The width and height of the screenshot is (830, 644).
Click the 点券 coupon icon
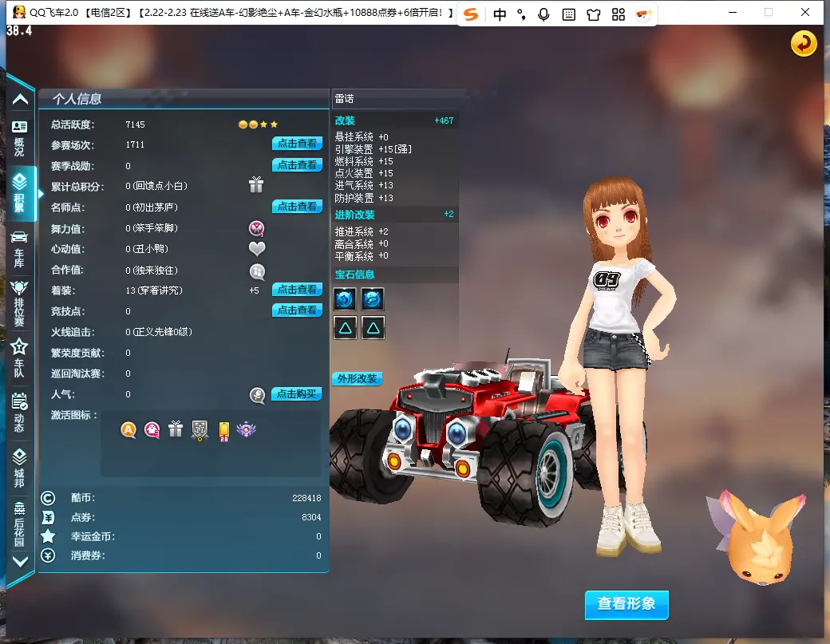tap(48, 517)
